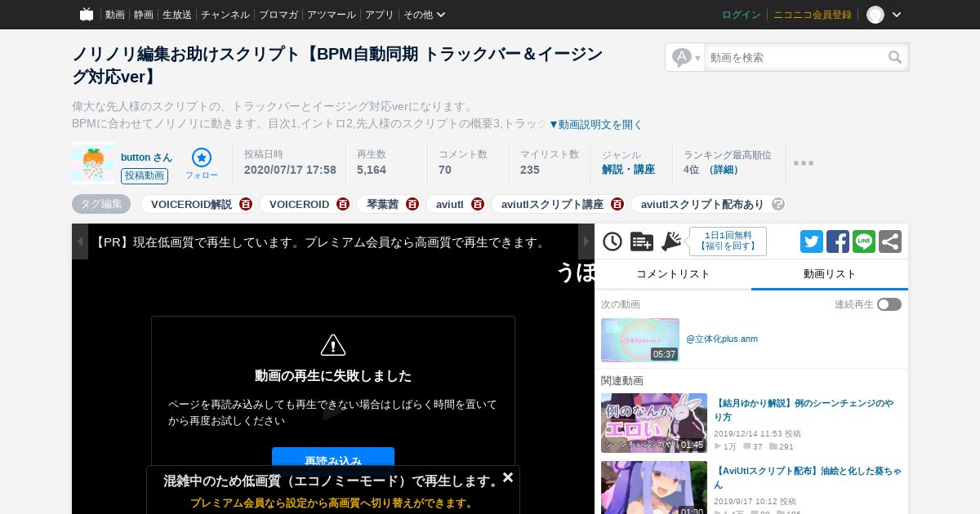Screen dimensions: 980x514
Task: Open the search type selector dropdown
Action: (685, 57)
